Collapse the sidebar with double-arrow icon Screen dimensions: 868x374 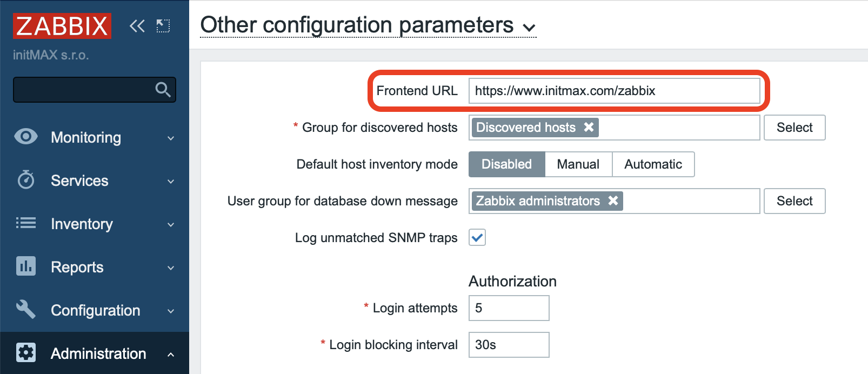(137, 26)
